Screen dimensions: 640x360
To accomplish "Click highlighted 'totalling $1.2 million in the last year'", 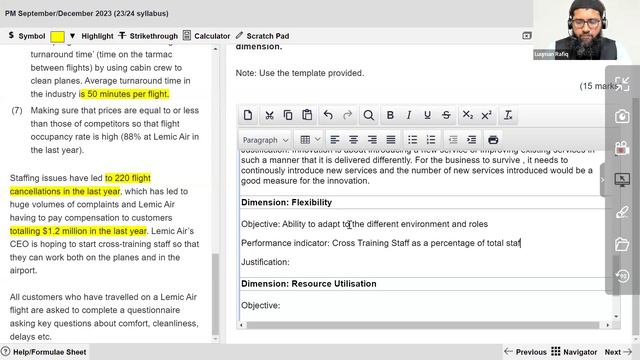I will coord(78,231).
